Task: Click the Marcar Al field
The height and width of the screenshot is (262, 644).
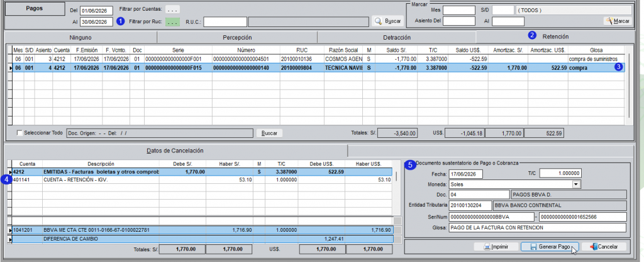Action: pos(508,21)
